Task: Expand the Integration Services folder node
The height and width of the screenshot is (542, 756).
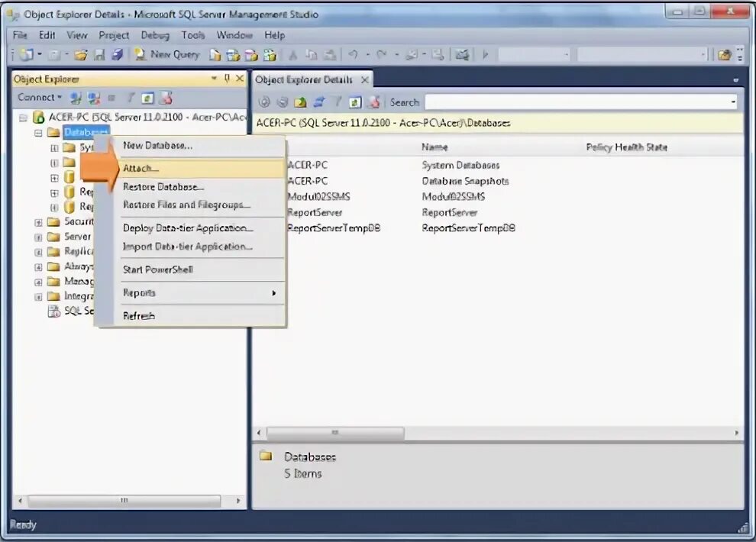Action: coord(38,297)
